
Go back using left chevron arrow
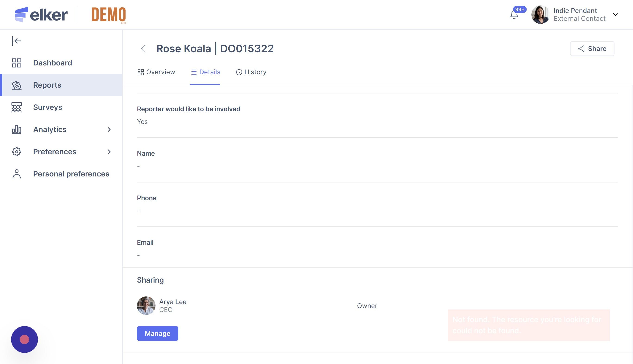coord(143,49)
